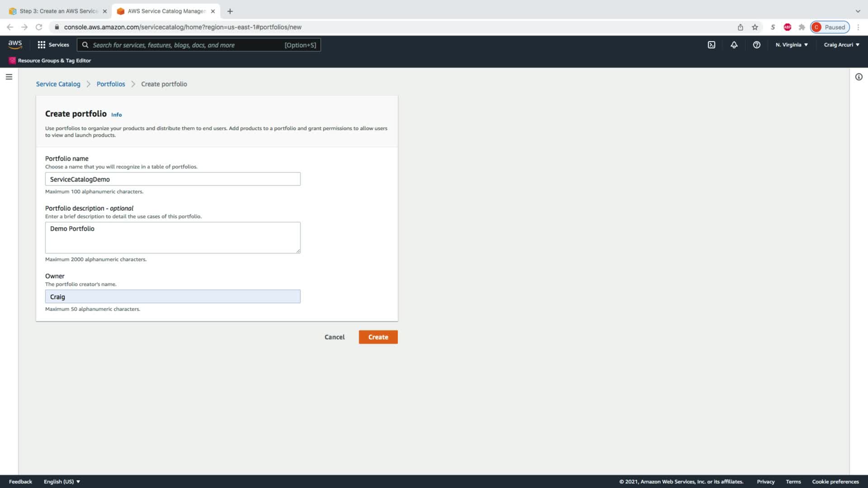Open the Services grid menu
This screenshot has width=868, height=488.
[53, 45]
